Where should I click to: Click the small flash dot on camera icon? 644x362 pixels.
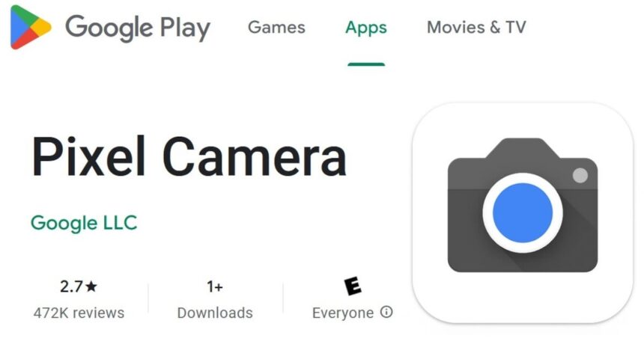[x=580, y=175]
